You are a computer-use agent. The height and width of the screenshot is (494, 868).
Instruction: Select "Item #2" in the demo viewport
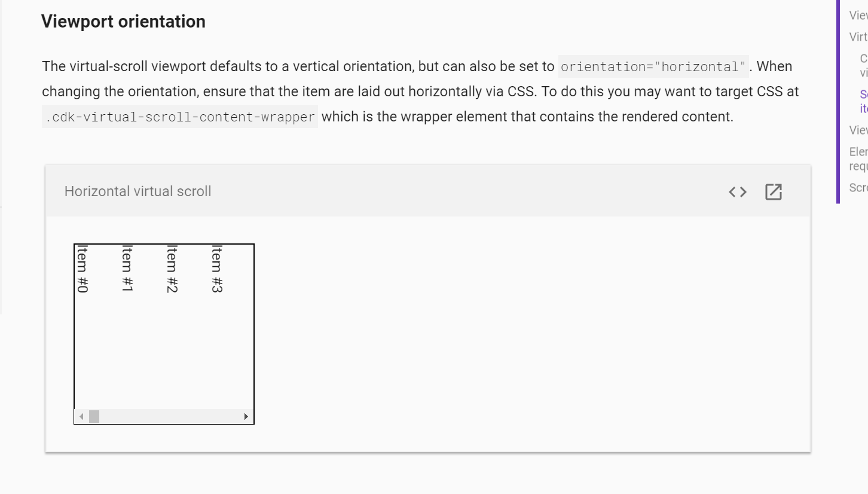click(172, 268)
